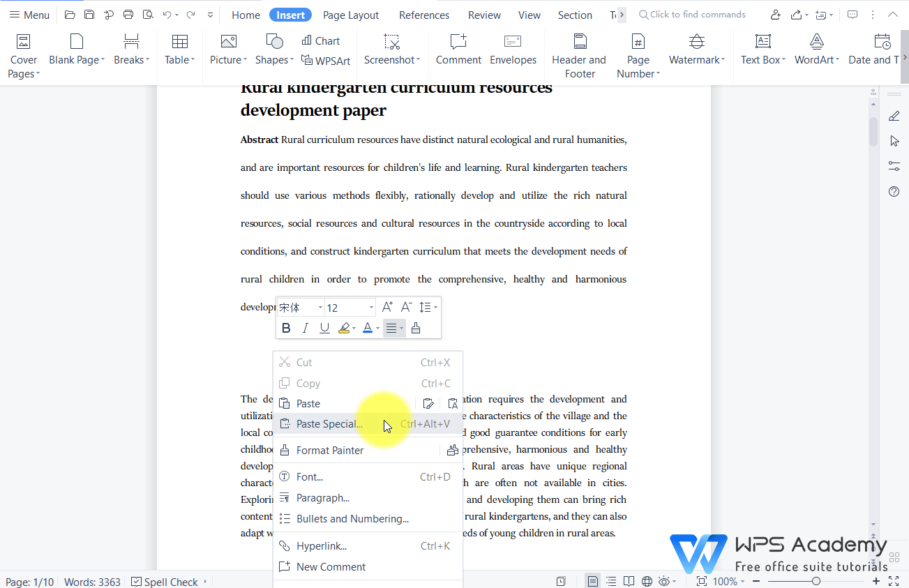Image resolution: width=909 pixels, height=588 pixels.
Task: Increase font size with the A+ button
Action: [x=386, y=306]
